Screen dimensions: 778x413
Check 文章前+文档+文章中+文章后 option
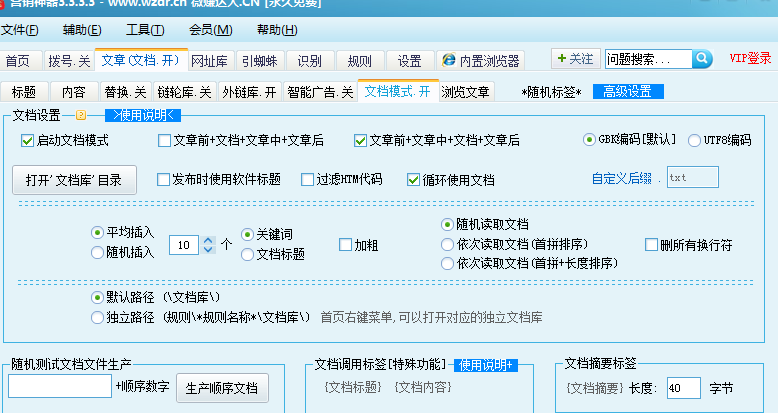241,140
